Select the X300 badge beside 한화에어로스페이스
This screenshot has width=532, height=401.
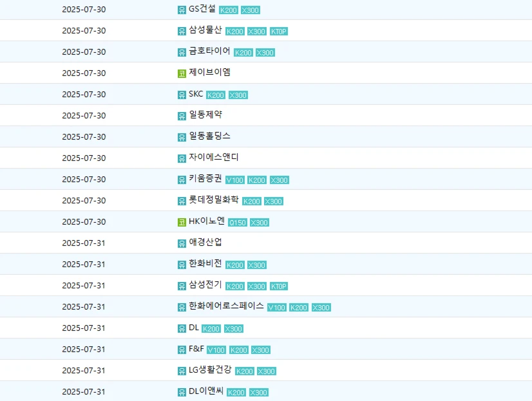tap(321, 308)
